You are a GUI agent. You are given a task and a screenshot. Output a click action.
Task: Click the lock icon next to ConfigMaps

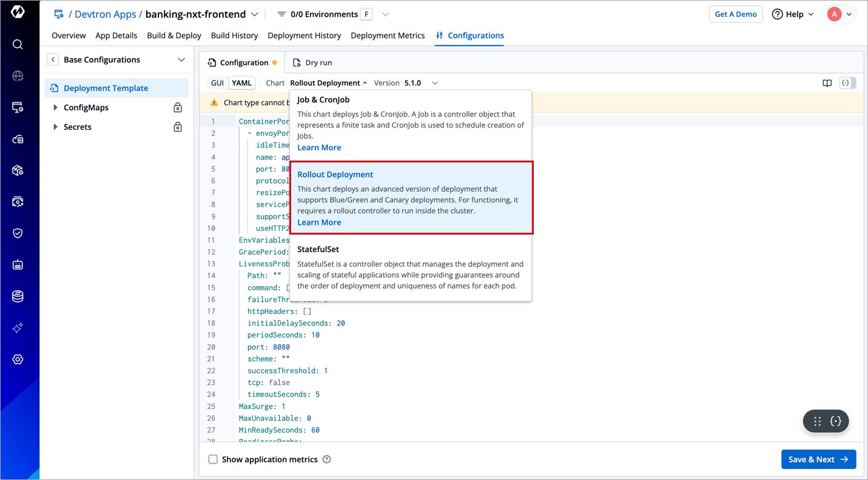point(178,107)
